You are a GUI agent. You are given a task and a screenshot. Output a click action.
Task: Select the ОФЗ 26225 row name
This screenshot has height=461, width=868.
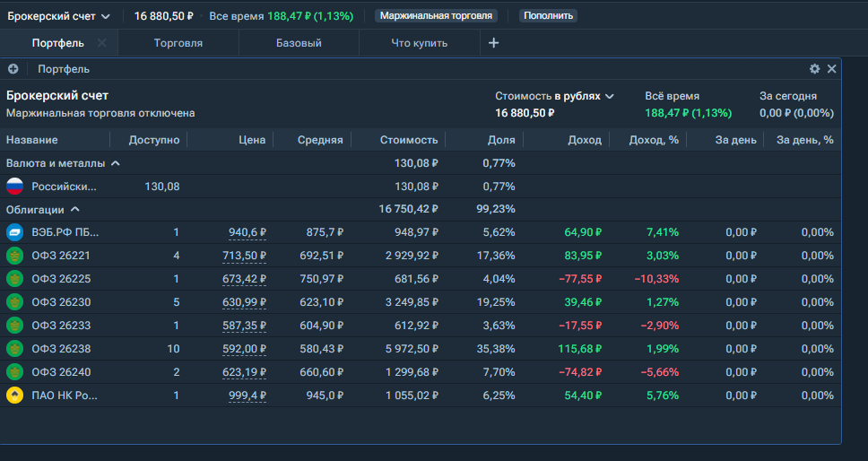click(x=61, y=279)
